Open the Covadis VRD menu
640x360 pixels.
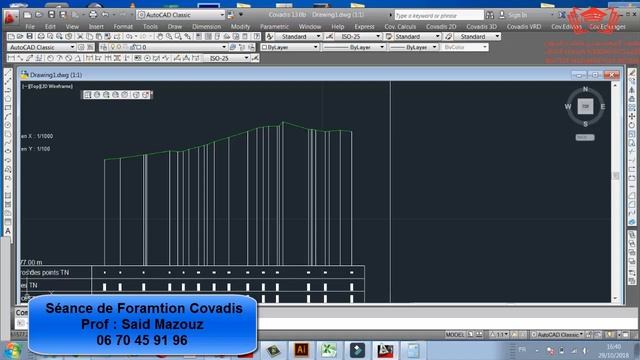click(x=524, y=27)
